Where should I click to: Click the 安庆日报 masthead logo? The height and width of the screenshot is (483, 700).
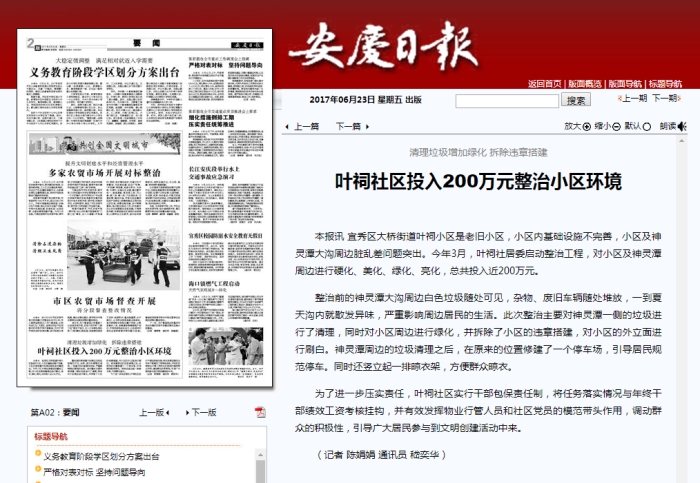click(384, 47)
